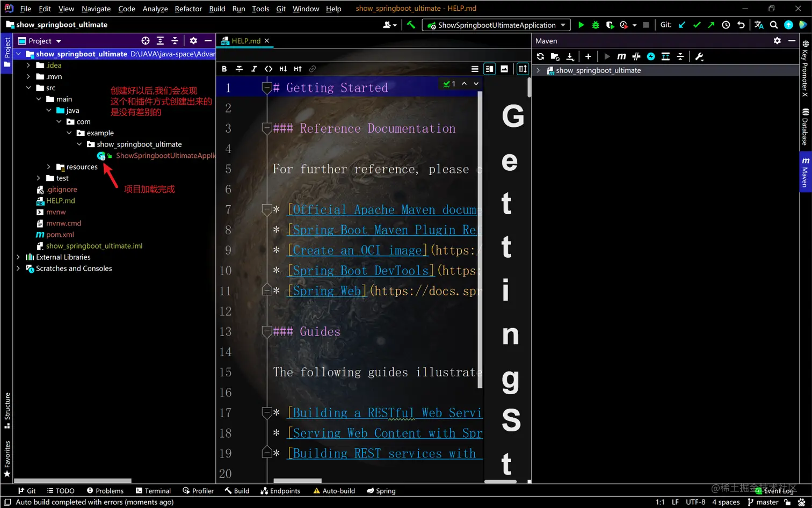Toggle strikethrough formatting in Markdown toolbar
This screenshot has width=812, height=508.
239,69
